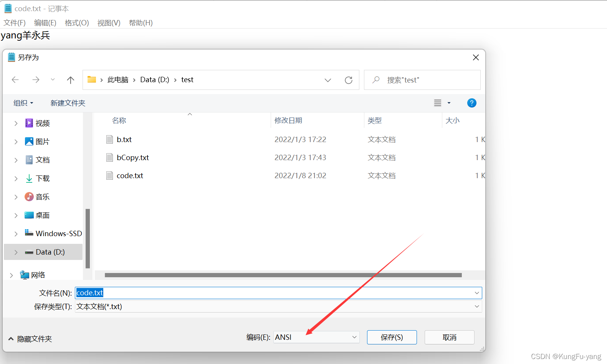Click the horizontal scrollbar of file list
Image resolution: width=607 pixels, height=364 pixels.
[x=283, y=275]
